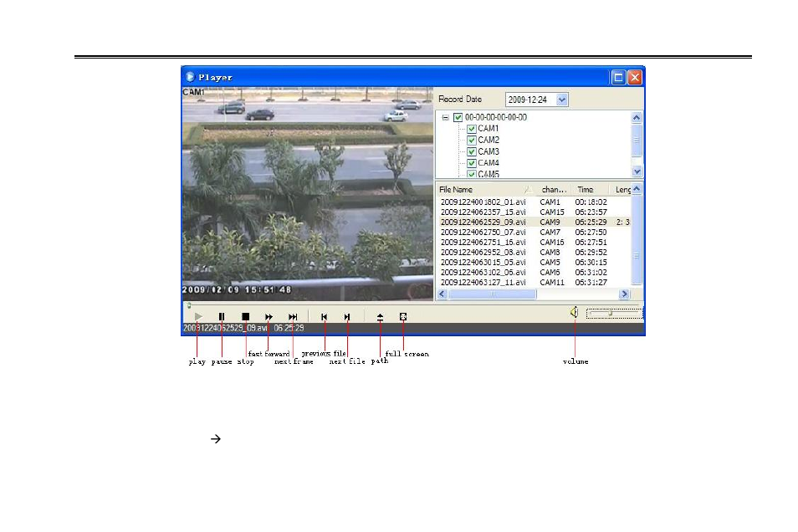Select file 20091224063015_05.avi
798x532 pixels.
click(x=483, y=263)
